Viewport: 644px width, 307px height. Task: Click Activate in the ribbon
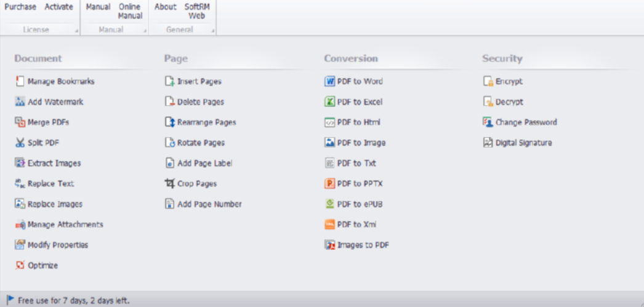[x=58, y=7]
